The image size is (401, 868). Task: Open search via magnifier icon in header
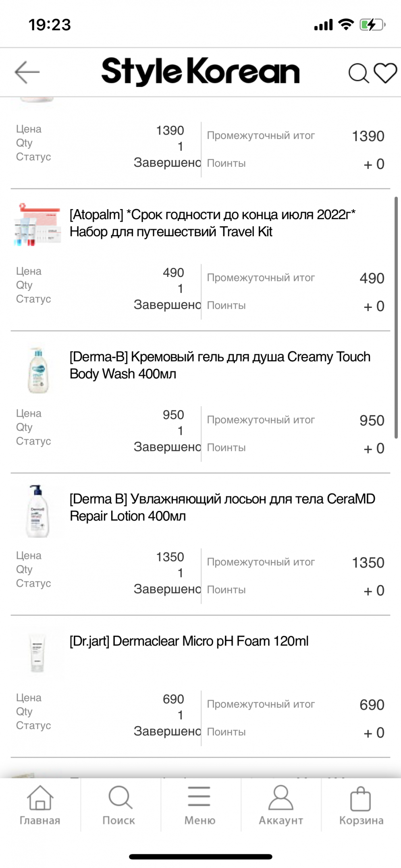pos(358,73)
